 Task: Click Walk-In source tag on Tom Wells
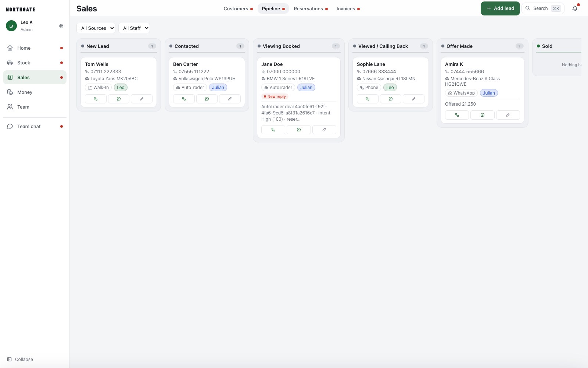tap(98, 88)
